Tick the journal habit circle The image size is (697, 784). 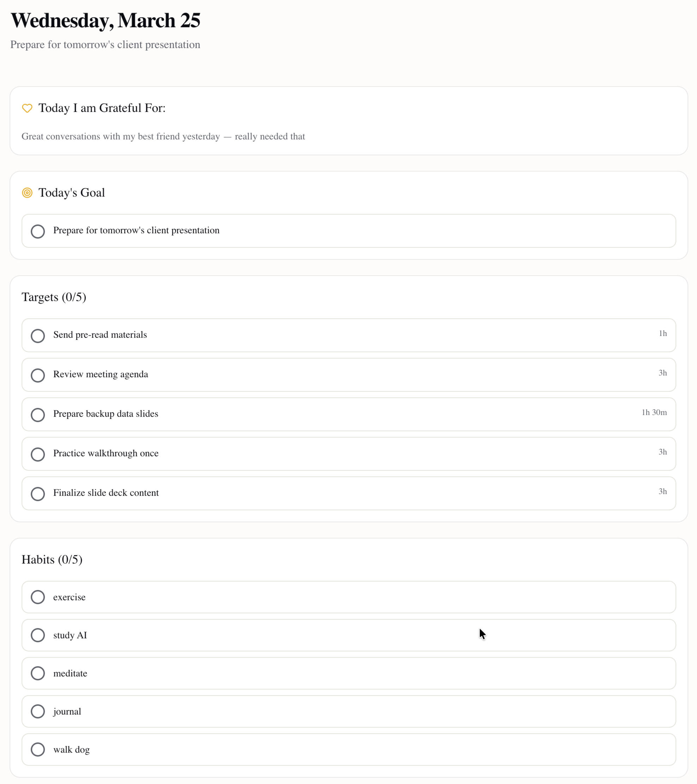coord(38,711)
